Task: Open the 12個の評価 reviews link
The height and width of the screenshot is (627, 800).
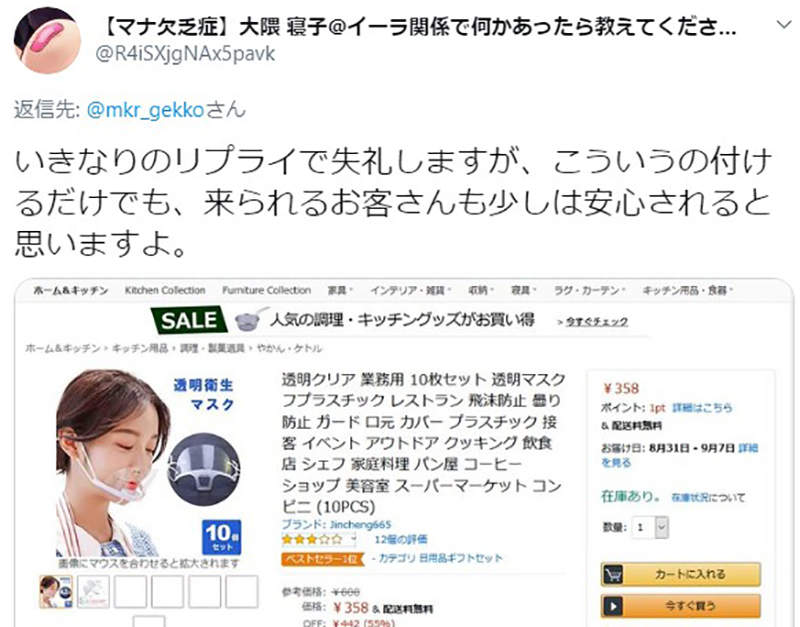Action: coord(401,539)
